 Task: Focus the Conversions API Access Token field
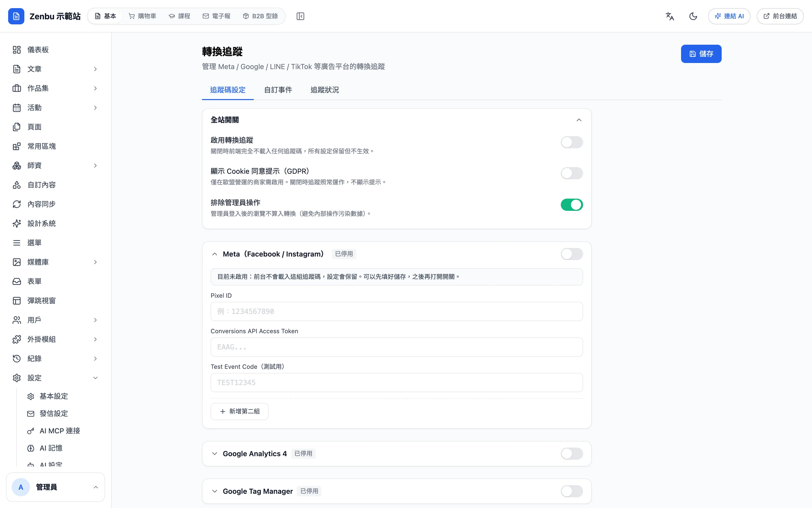[397, 347]
